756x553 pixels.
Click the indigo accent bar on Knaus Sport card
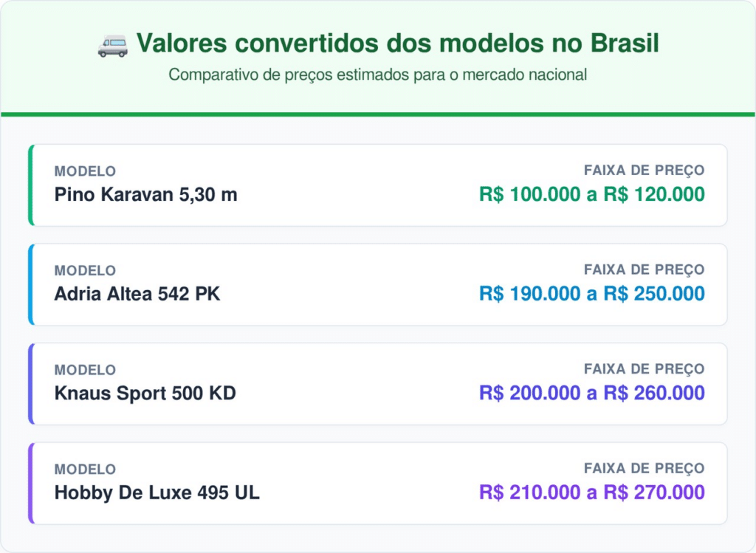[31, 384]
